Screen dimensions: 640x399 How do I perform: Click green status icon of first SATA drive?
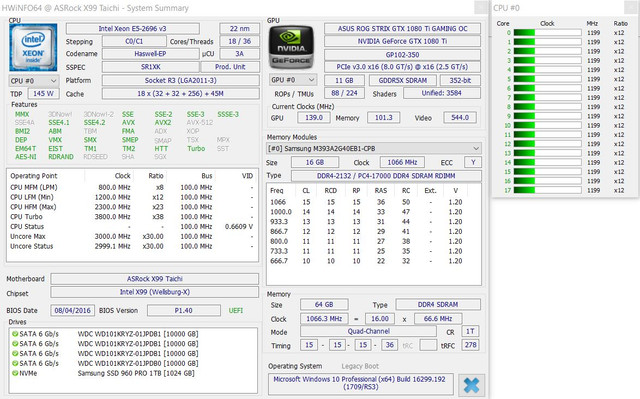point(15,334)
